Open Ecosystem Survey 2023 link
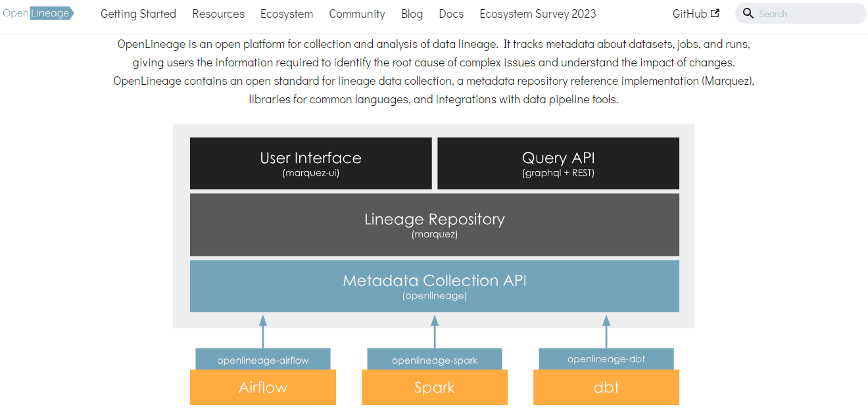The image size is (868, 409). [x=538, y=14]
